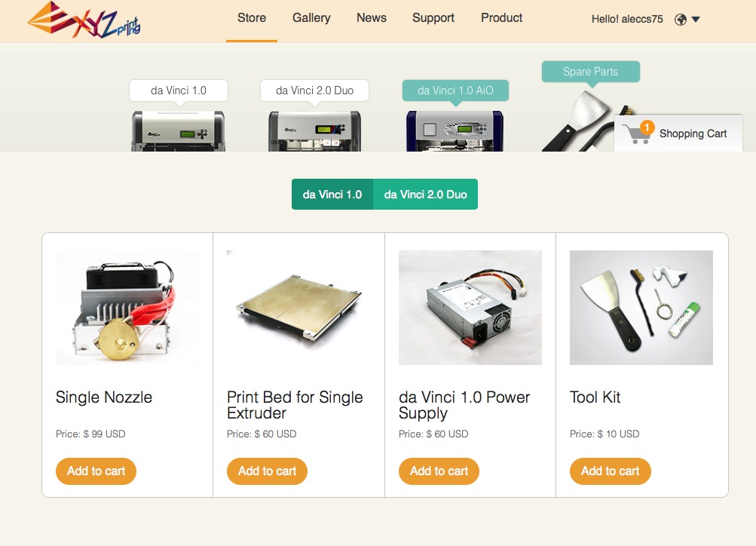756x546 pixels.
Task: Expand the account dropdown arrow
Action: (x=696, y=20)
